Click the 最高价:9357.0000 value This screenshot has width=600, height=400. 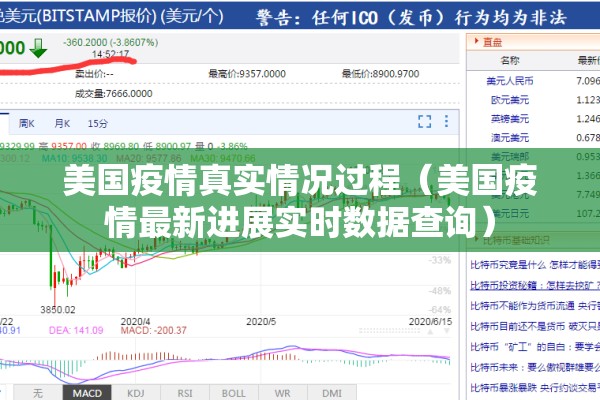tap(247, 73)
